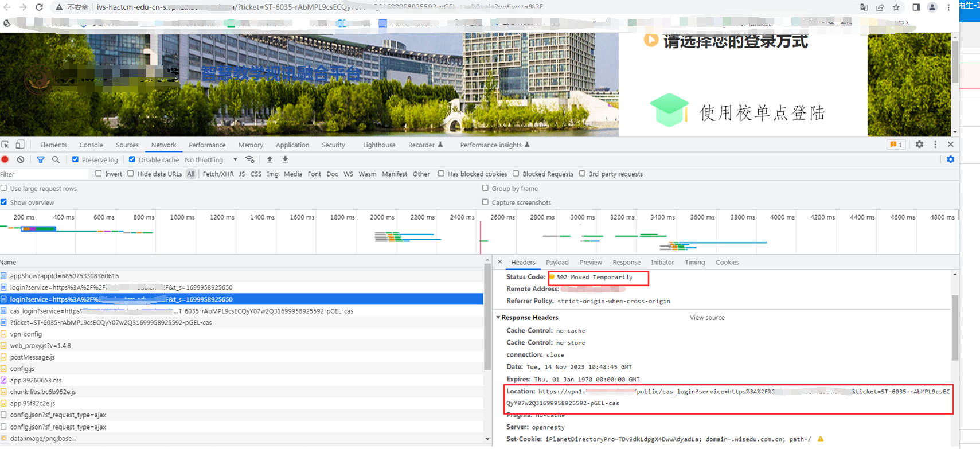
Task: Collapse the Response Headers section
Action: [x=498, y=318]
